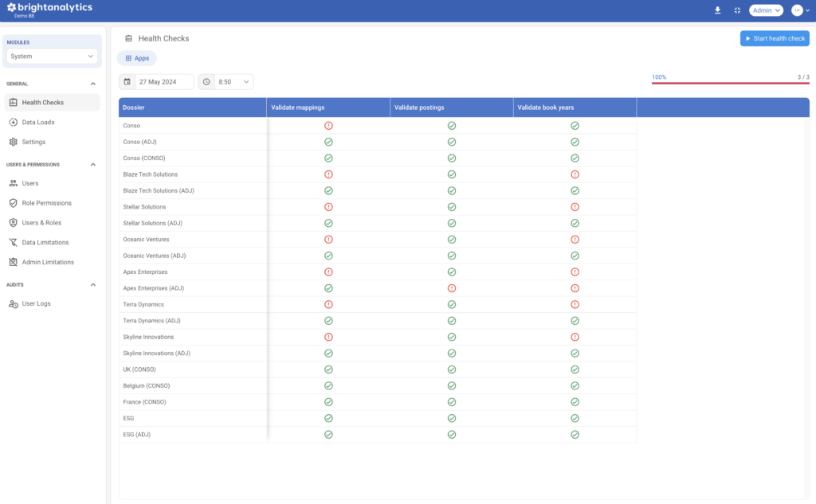Click the download icon in top bar
The image size is (816, 504).
click(717, 10)
